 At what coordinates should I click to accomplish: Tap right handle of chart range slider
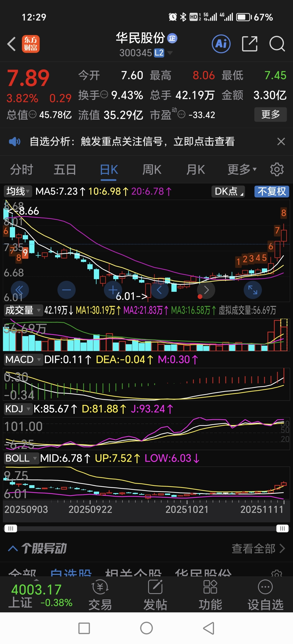282,528
